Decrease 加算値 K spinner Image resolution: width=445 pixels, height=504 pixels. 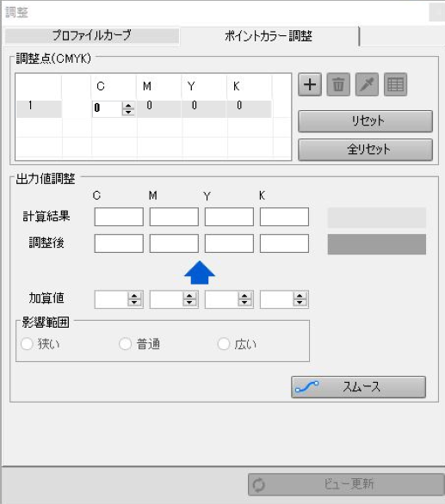pos(300,303)
